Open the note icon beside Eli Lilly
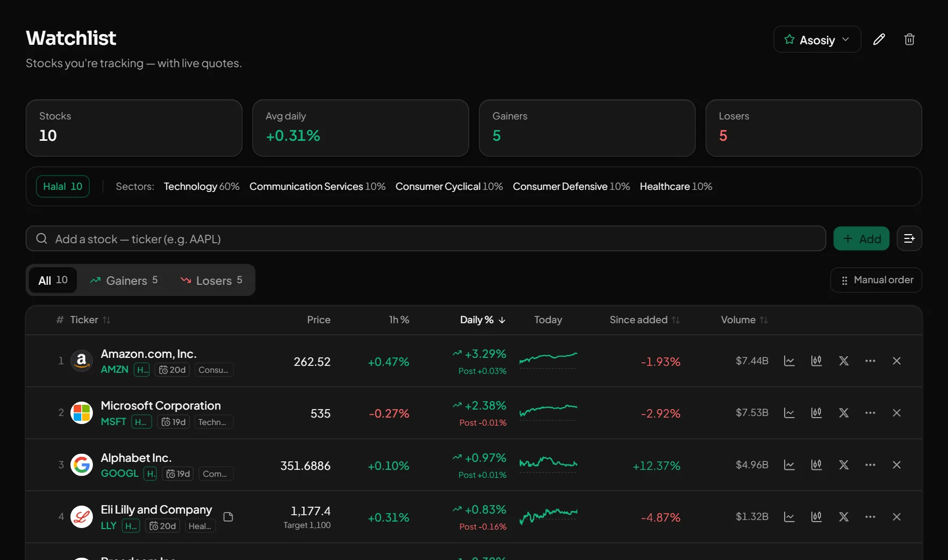The image size is (948, 560). [x=228, y=517]
